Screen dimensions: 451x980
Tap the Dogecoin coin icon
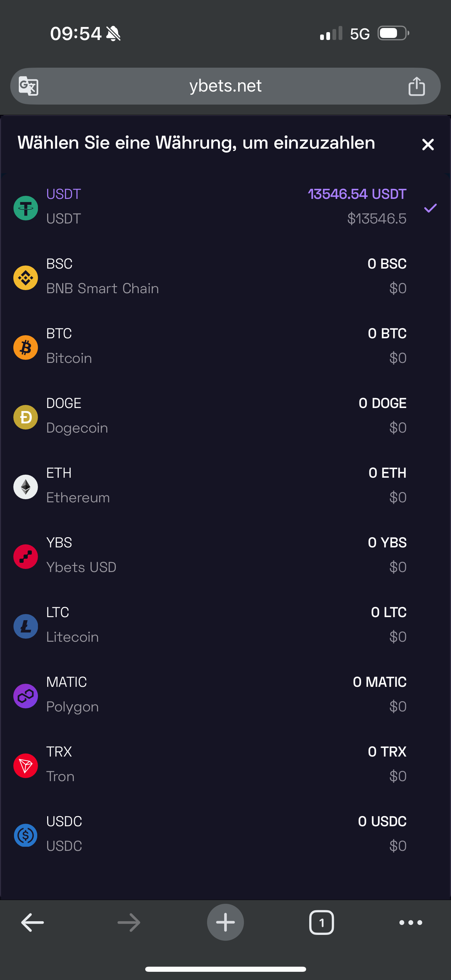click(26, 417)
